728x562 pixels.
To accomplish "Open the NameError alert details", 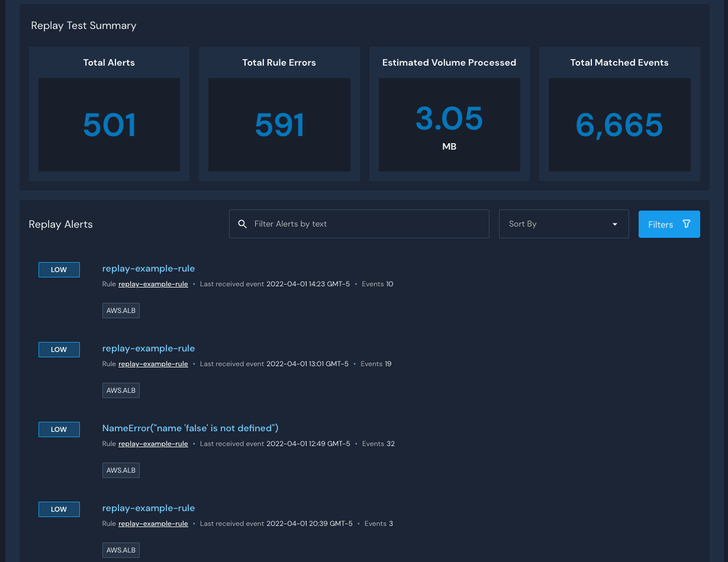I will click(x=190, y=428).
